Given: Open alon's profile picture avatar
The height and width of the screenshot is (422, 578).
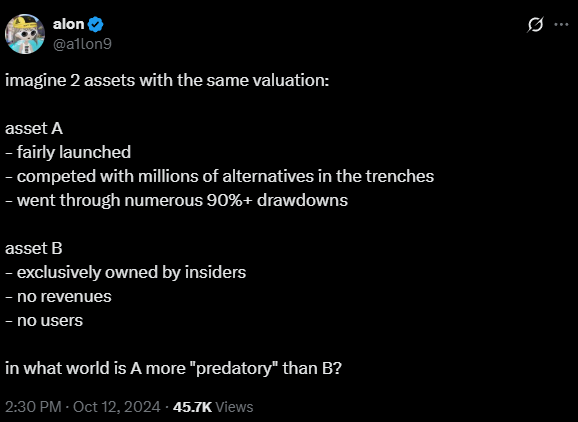Looking at the screenshot, I should [25, 34].
